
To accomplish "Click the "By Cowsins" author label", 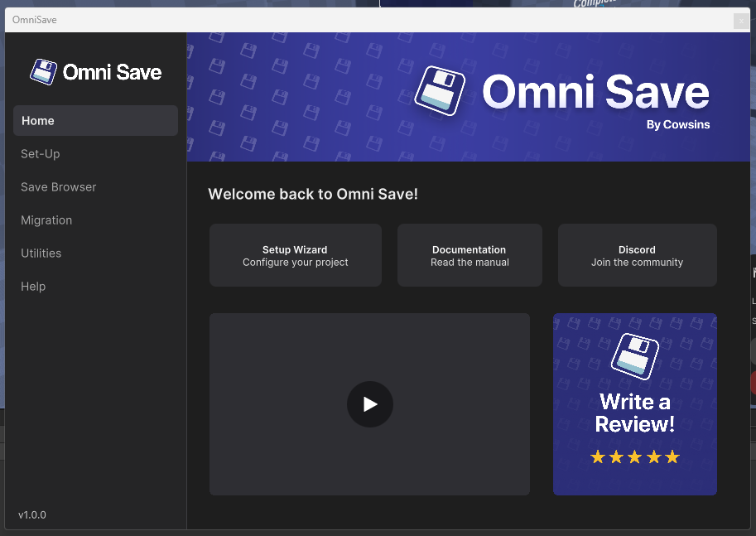I will [x=677, y=125].
